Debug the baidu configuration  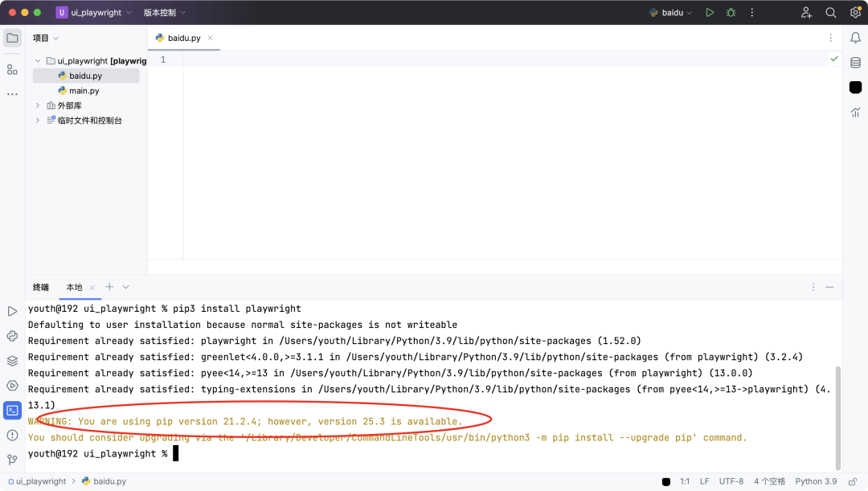731,12
